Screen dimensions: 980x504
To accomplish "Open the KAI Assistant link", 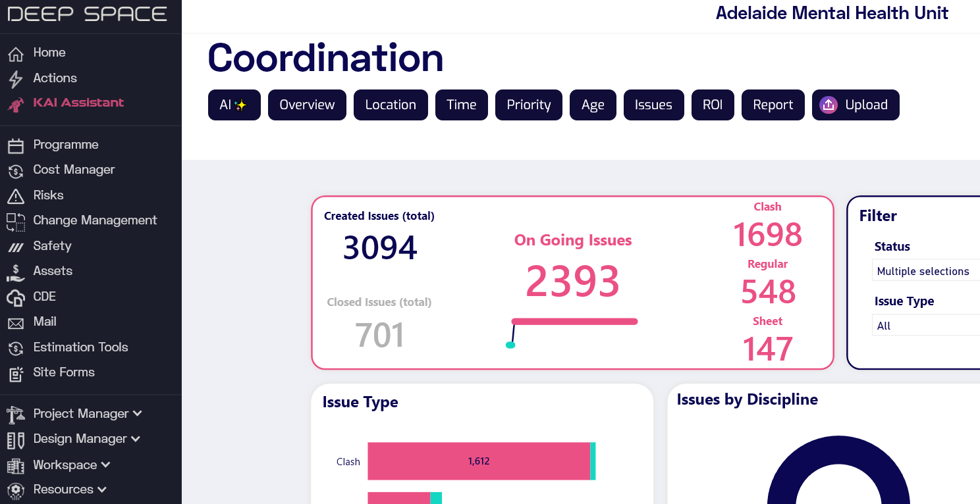I will pos(78,103).
